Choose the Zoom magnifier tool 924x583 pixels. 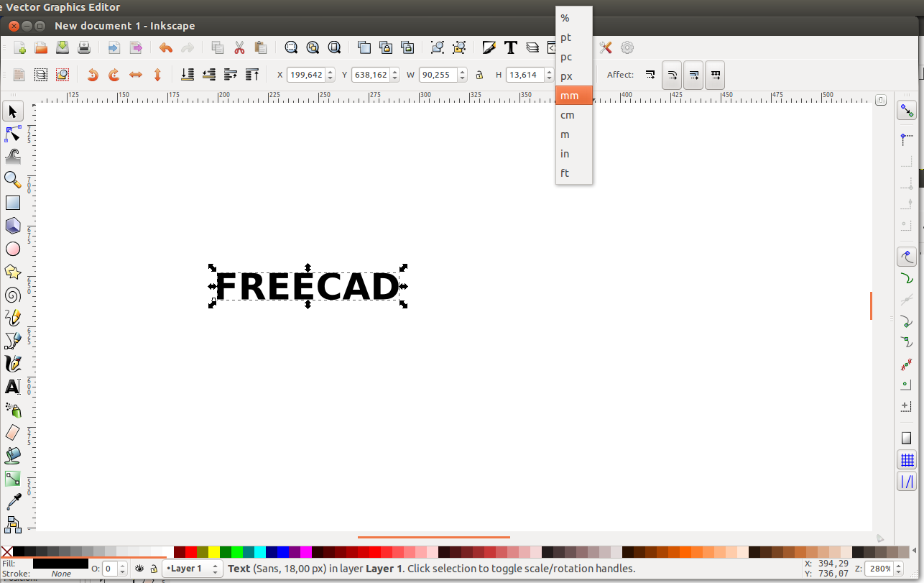pyautogui.click(x=13, y=179)
